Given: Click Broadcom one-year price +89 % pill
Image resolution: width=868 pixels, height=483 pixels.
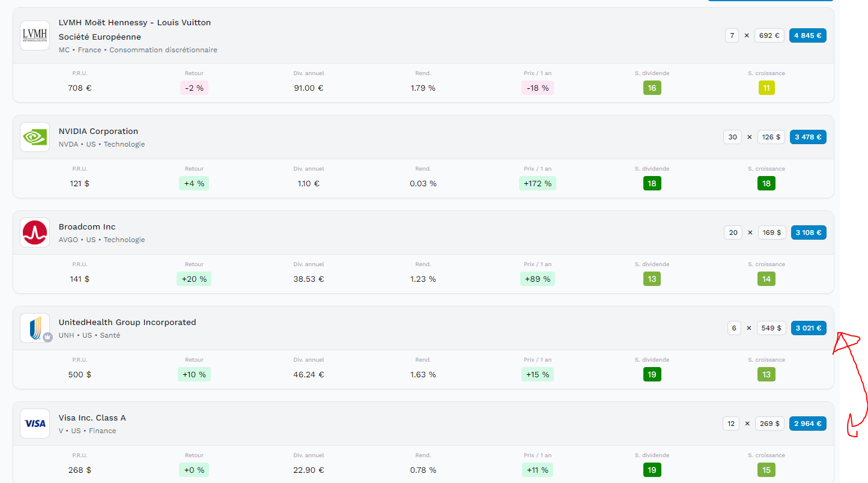Looking at the screenshot, I should tap(537, 279).
